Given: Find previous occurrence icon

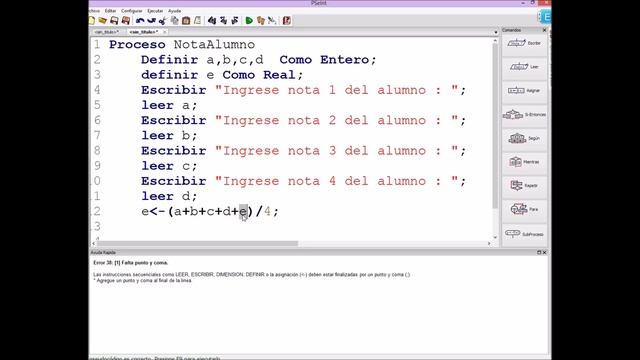Looking at the screenshot, I should [x=224, y=20].
